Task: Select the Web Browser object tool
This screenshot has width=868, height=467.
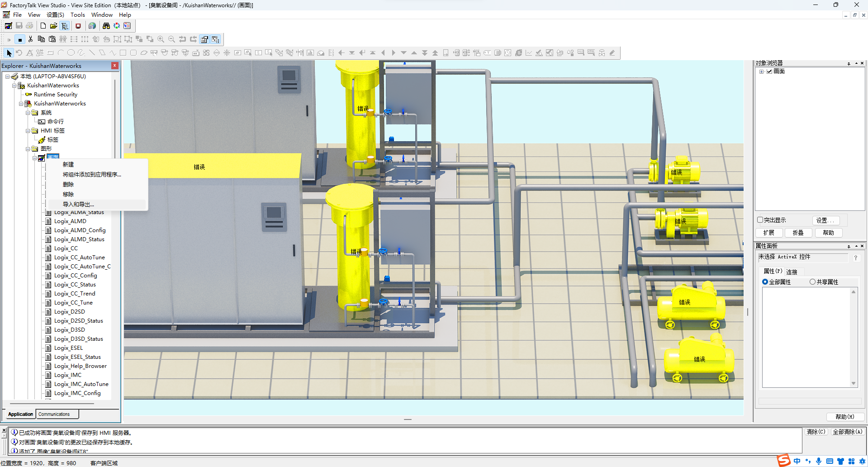Action: click(x=518, y=53)
